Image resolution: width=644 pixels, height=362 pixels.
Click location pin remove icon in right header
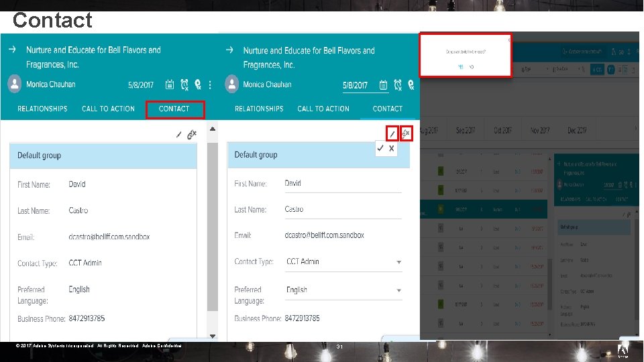coord(411,85)
